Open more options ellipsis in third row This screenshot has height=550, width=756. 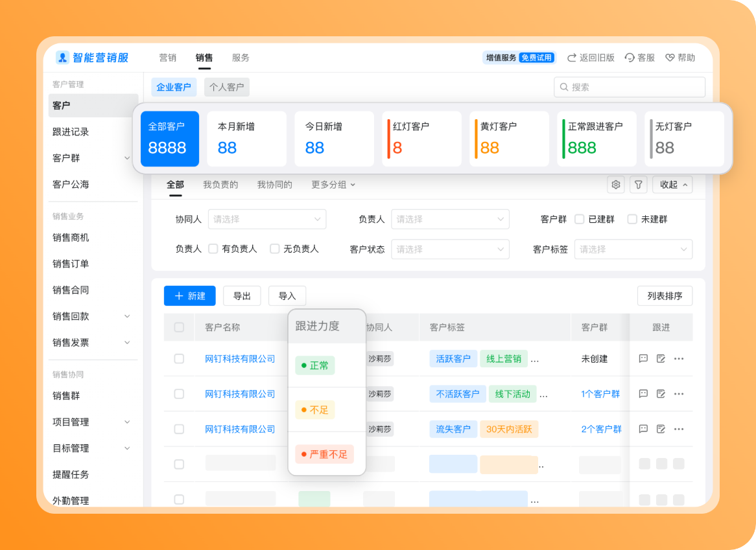(x=679, y=429)
